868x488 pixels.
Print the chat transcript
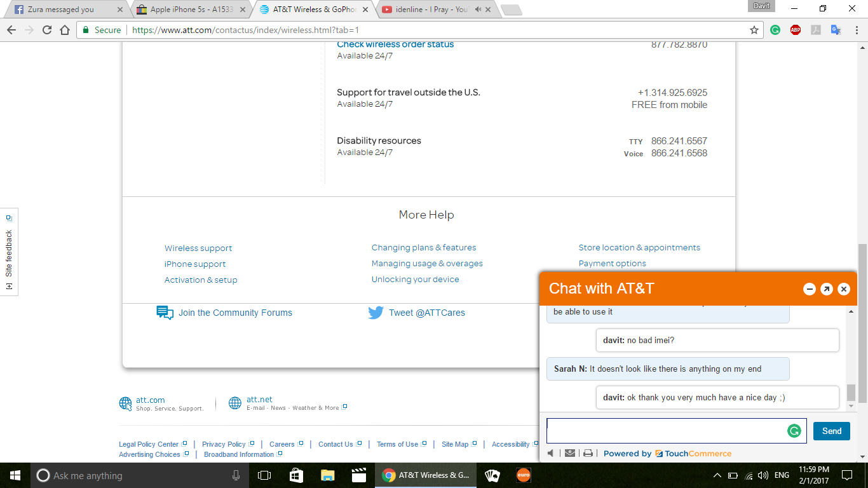[588, 453]
